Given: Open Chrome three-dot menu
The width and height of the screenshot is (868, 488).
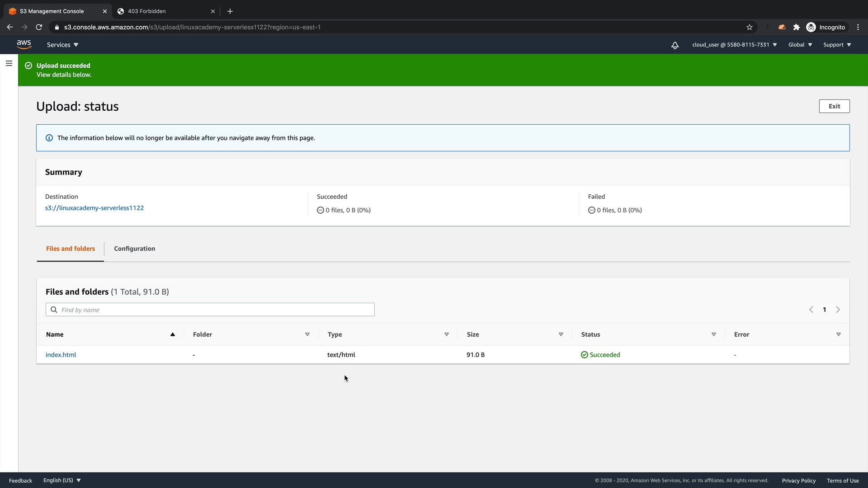Looking at the screenshot, I should pyautogui.click(x=858, y=27).
